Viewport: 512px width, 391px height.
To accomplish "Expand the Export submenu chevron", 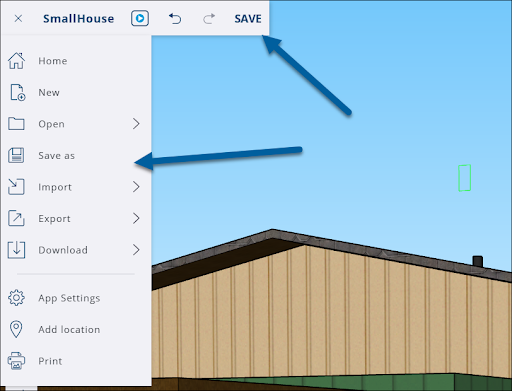I will [136, 218].
